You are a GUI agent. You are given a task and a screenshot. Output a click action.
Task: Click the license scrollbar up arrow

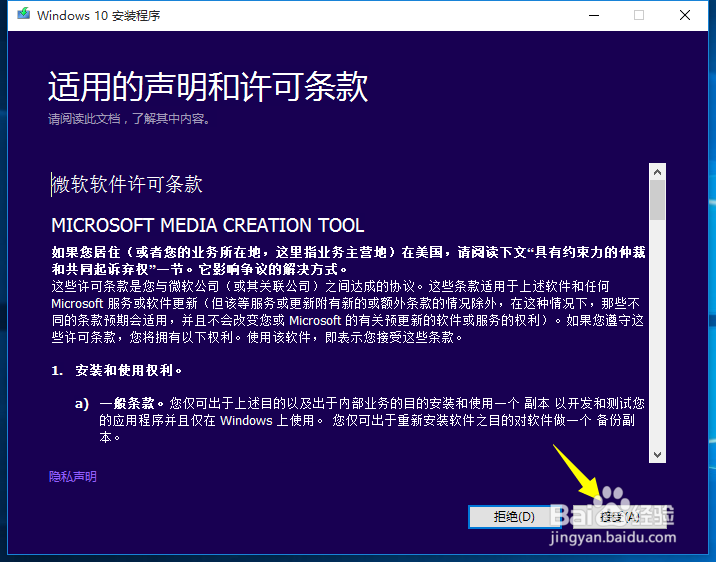pos(657,172)
